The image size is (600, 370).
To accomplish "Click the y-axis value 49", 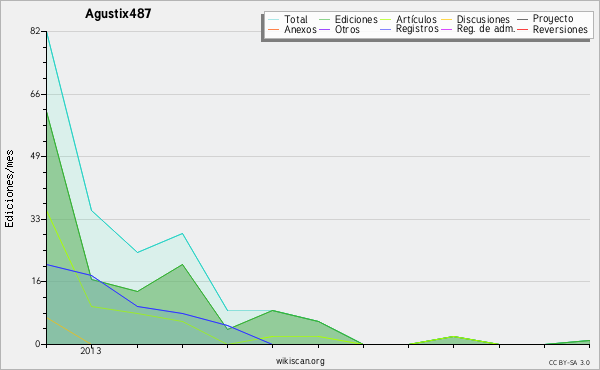I will pos(35,156).
